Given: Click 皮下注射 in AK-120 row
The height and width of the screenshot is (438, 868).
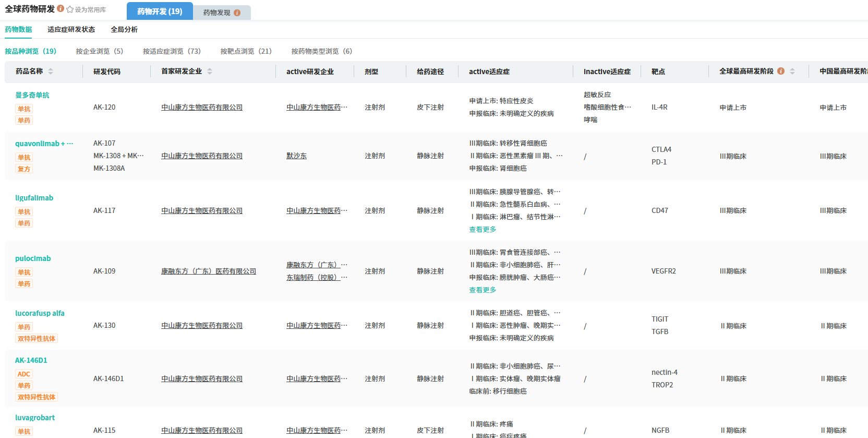Looking at the screenshot, I should (430, 107).
